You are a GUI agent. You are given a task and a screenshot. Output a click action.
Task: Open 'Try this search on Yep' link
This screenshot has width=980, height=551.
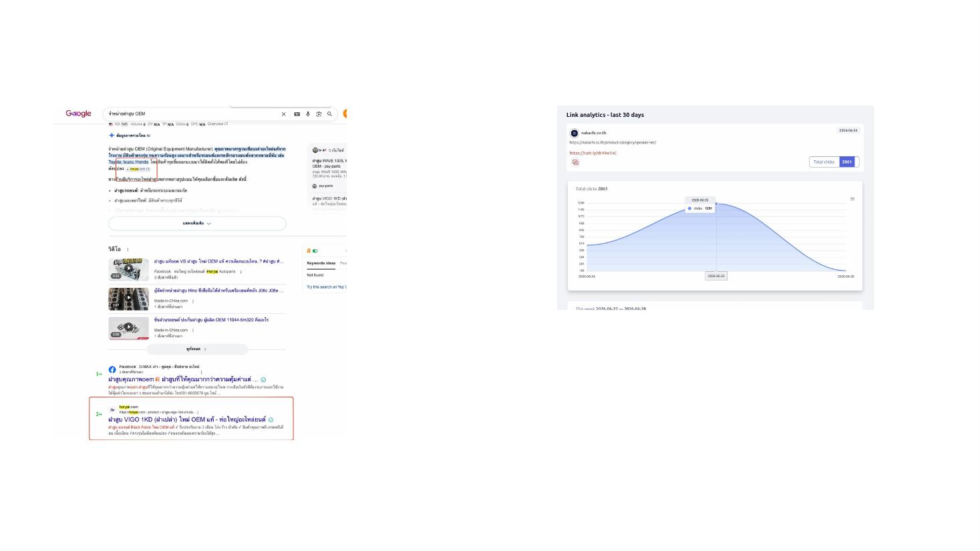(x=326, y=287)
